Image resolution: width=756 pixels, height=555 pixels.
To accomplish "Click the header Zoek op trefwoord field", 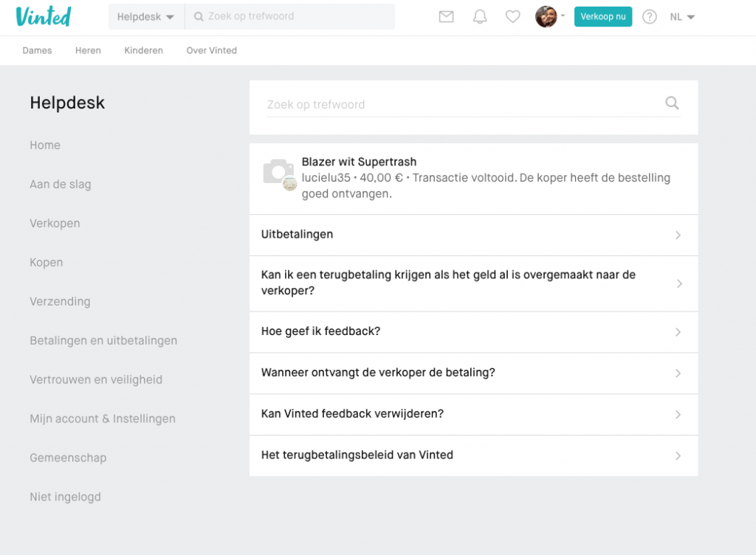I will tap(289, 17).
